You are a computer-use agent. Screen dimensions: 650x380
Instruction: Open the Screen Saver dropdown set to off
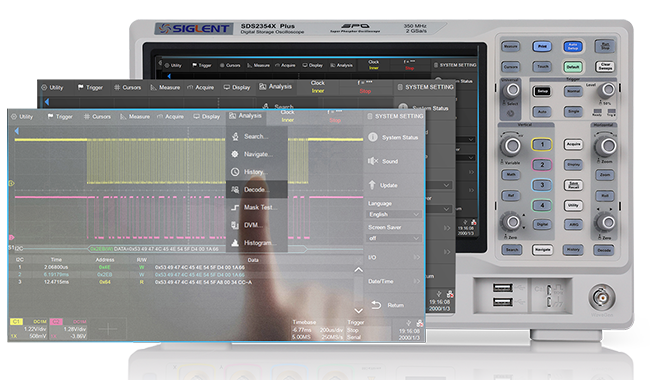pos(394,238)
